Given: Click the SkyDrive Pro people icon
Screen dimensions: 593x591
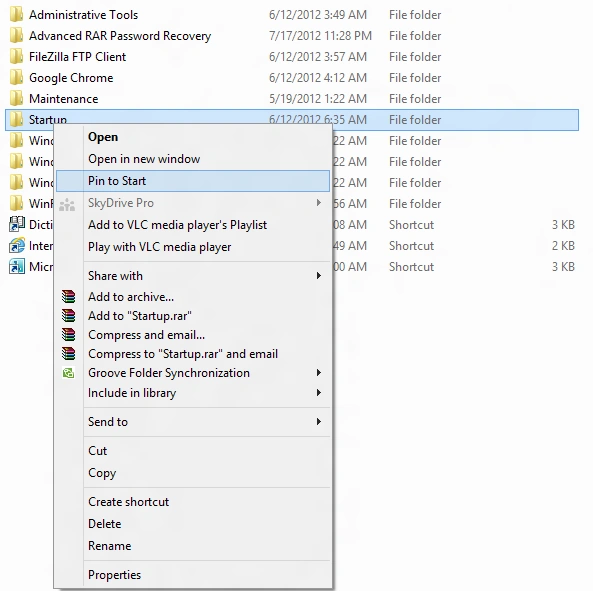Looking at the screenshot, I should tap(67, 204).
